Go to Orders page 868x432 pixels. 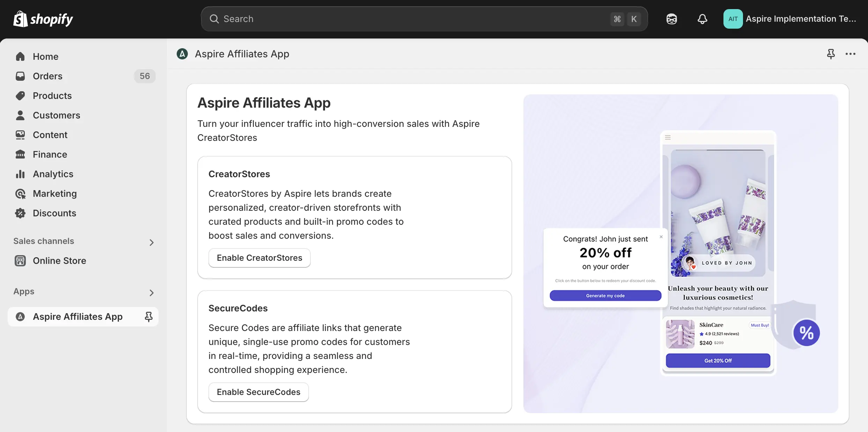(x=47, y=76)
